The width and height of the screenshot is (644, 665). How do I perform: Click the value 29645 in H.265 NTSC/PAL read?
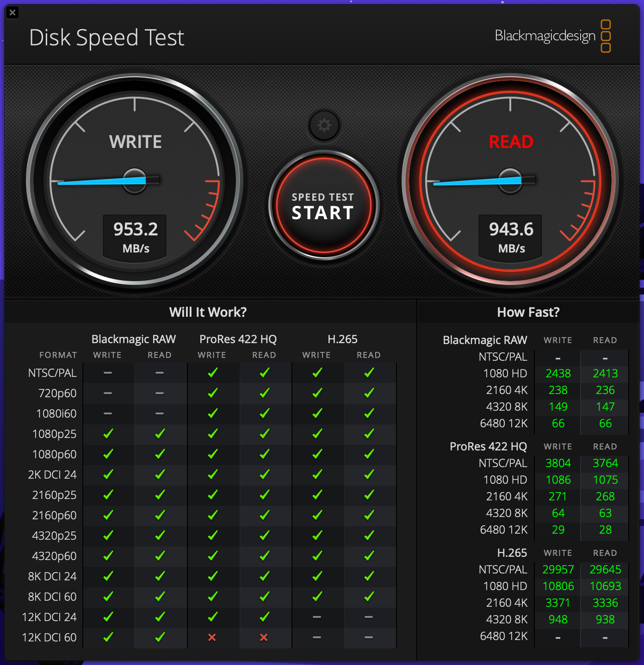click(x=605, y=569)
